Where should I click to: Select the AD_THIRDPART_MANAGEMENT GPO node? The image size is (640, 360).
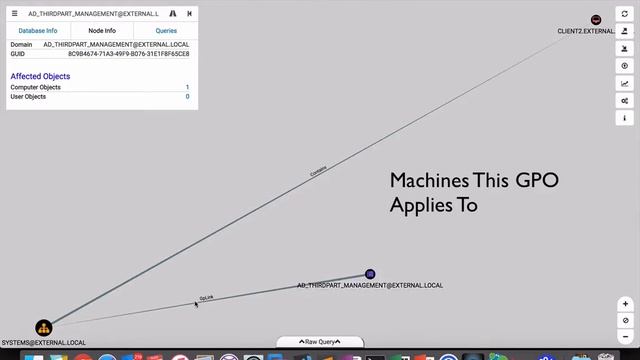tap(370, 274)
